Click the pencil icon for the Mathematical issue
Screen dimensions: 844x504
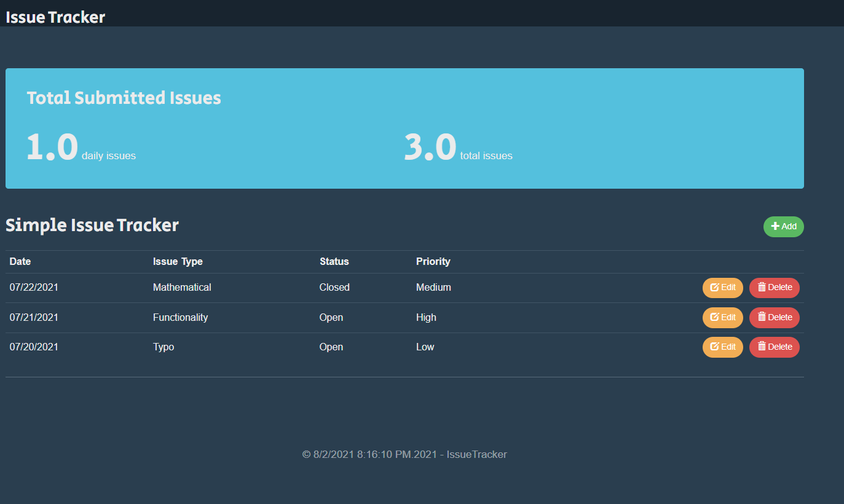coord(714,287)
